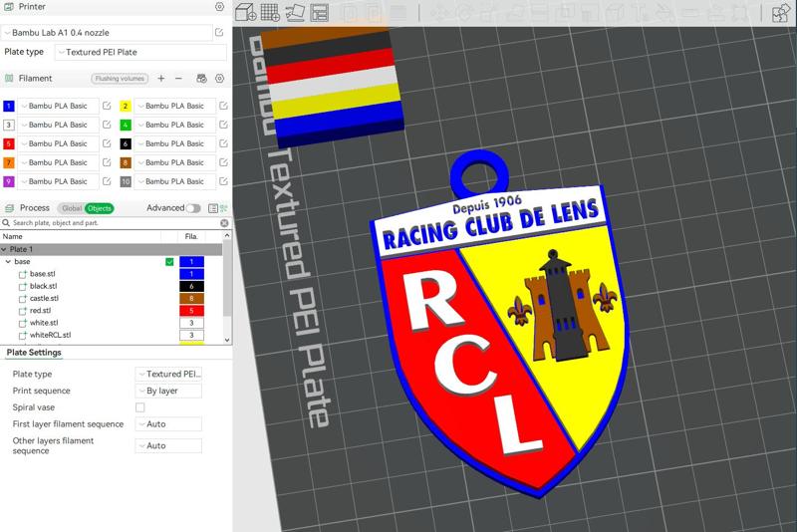
Task: Collapse the base object tree node
Action: [9, 262]
